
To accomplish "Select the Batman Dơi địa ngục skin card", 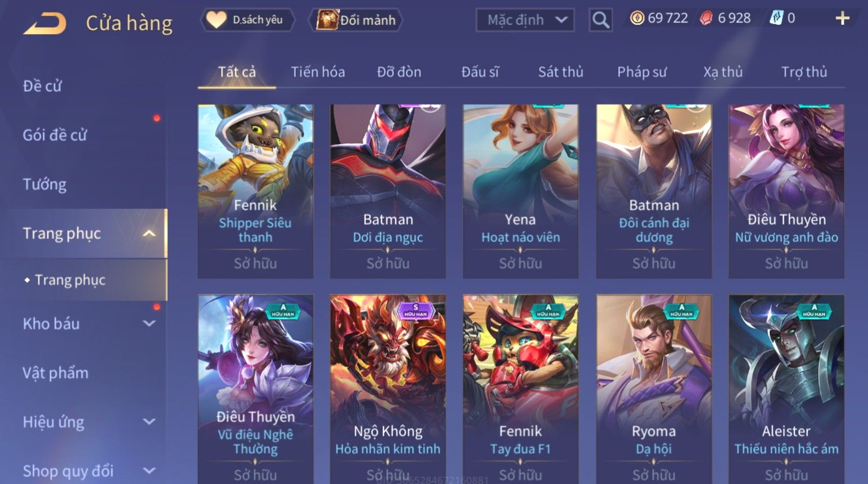I will pos(388,191).
